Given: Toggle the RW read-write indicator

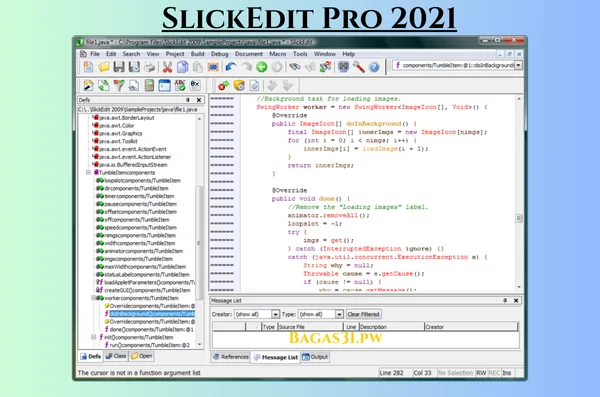Looking at the screenshot, I should (481, 373).
